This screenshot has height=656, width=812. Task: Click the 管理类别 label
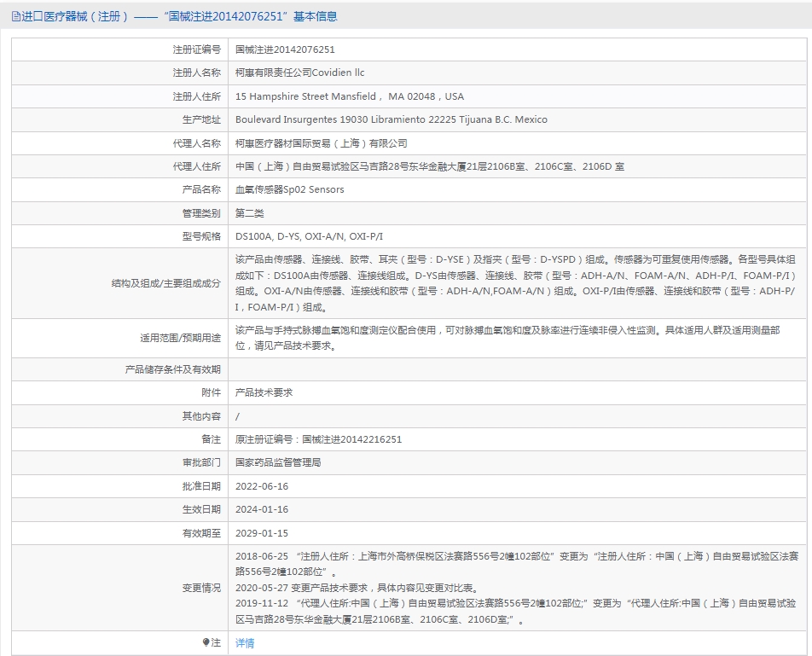click(x=201, y=213)
